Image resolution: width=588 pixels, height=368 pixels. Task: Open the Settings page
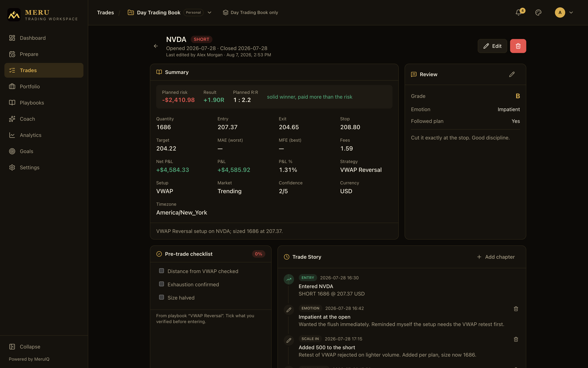tap(44, 167)
